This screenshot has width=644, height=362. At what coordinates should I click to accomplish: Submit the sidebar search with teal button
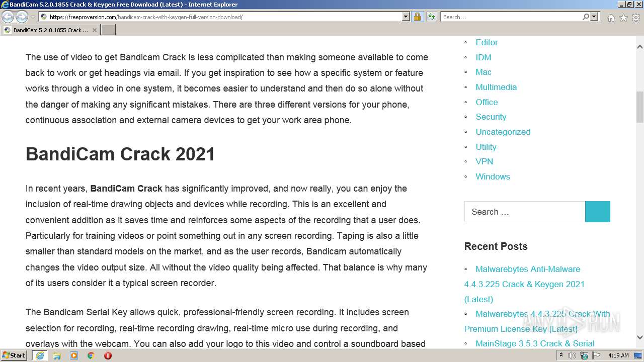(x=598, y=212)
